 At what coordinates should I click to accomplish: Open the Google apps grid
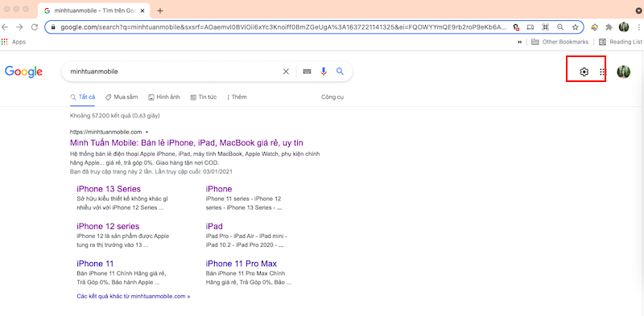click(602, 72)
